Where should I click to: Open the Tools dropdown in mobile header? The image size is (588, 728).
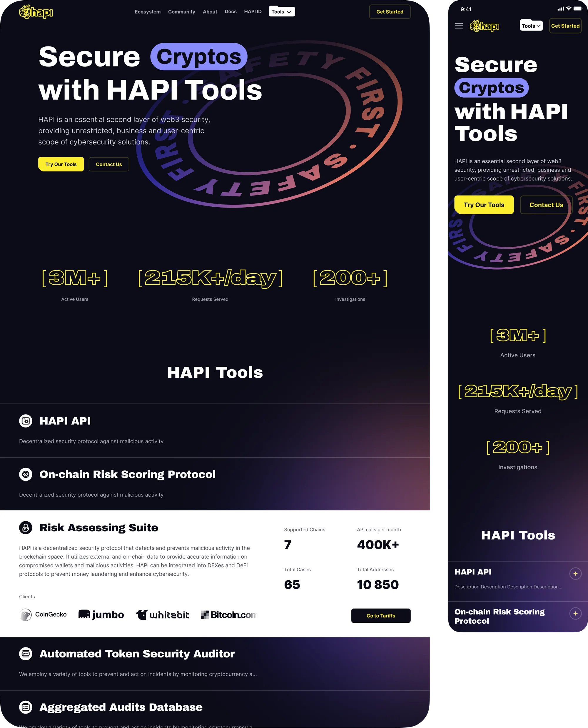[531, 26]
